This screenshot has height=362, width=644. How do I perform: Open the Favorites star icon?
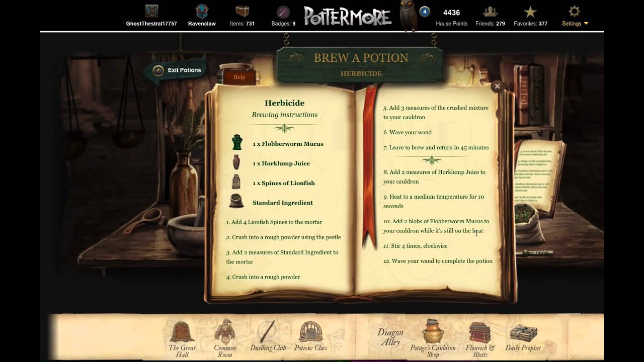tap(530, 12)
